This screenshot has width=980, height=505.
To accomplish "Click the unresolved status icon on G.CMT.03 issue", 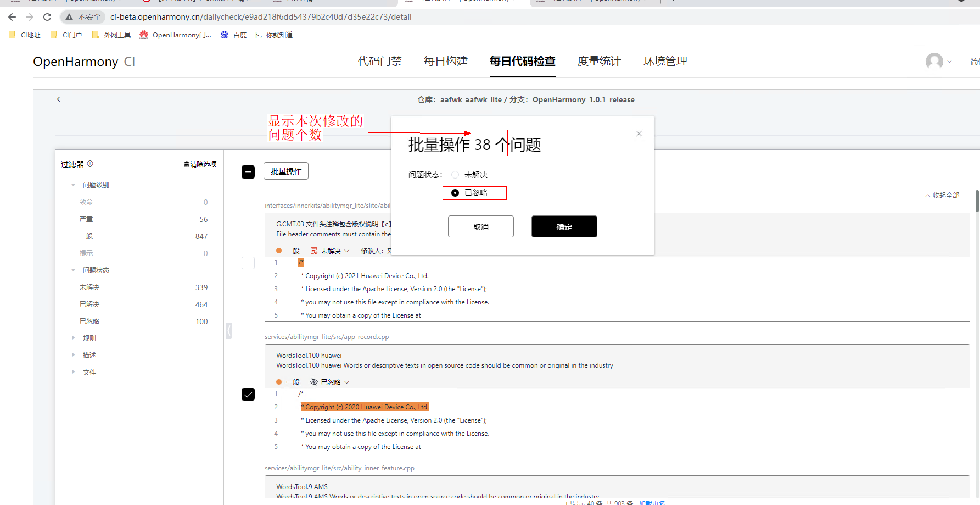I will coord(314,251).
